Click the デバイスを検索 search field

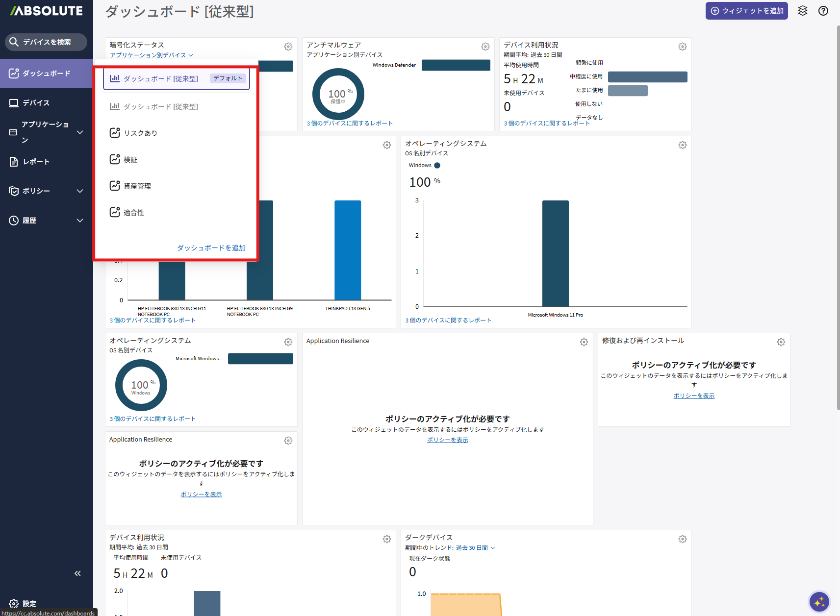coord(47,42)
